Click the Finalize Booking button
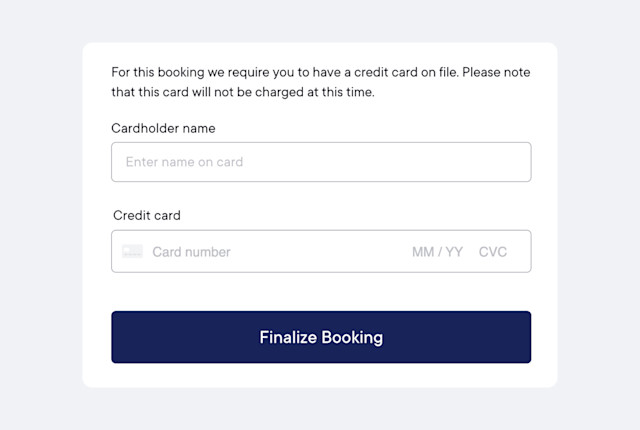 click(x=321, y=337)
